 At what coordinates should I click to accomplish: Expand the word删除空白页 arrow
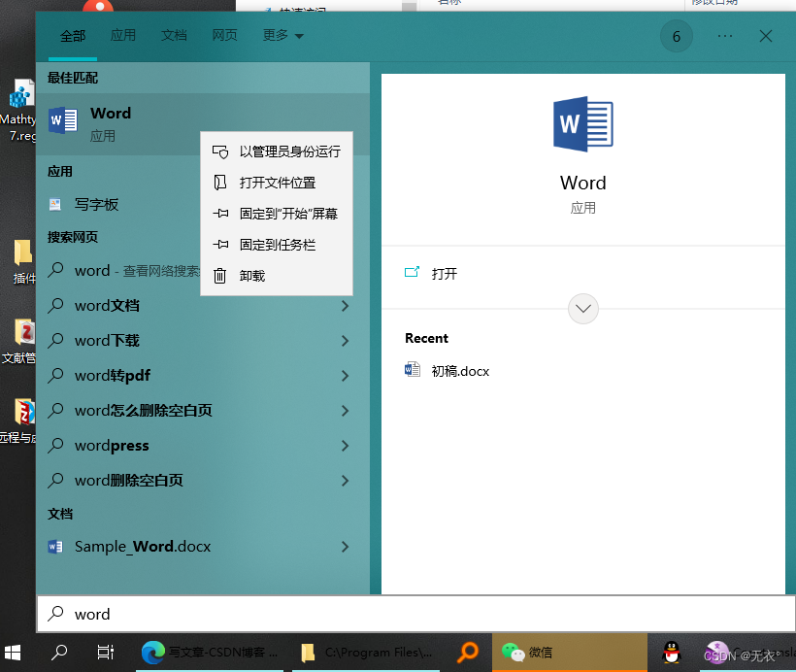click(346, 481)
